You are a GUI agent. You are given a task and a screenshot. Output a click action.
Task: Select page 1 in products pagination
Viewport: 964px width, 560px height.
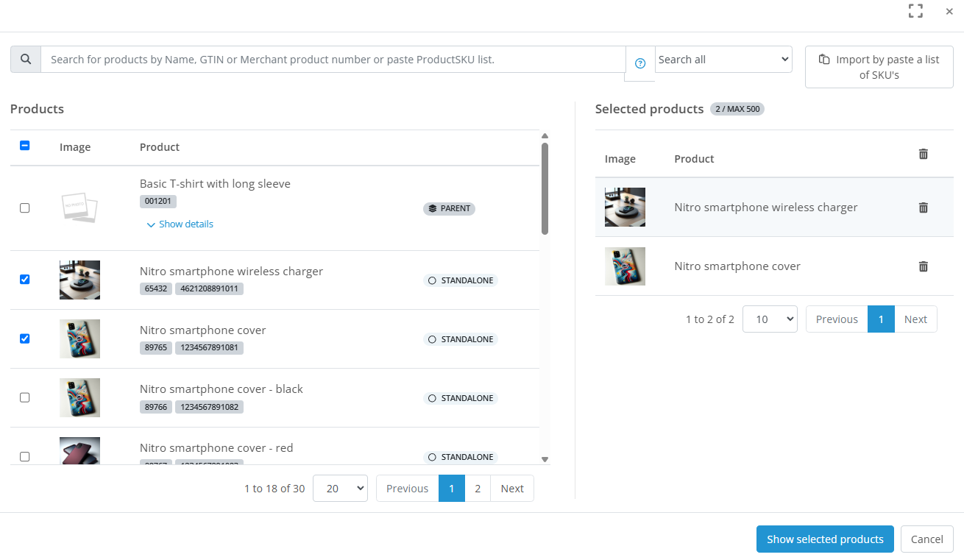coord(452,489)
